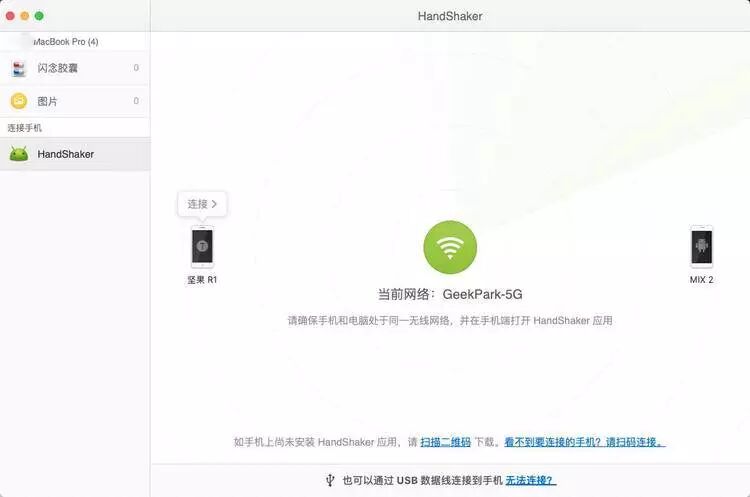Maximize the window with green button

coord(39,16)
